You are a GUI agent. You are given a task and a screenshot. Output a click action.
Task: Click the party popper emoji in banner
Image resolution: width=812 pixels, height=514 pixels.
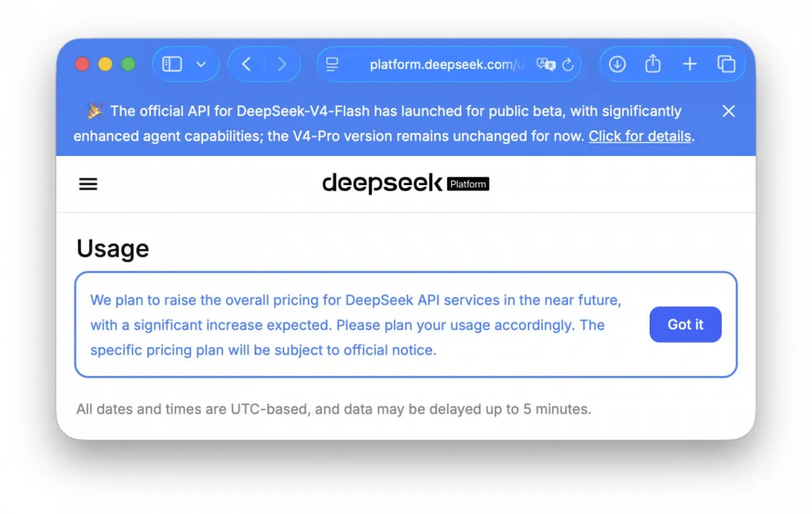click(x=95, y=111)
